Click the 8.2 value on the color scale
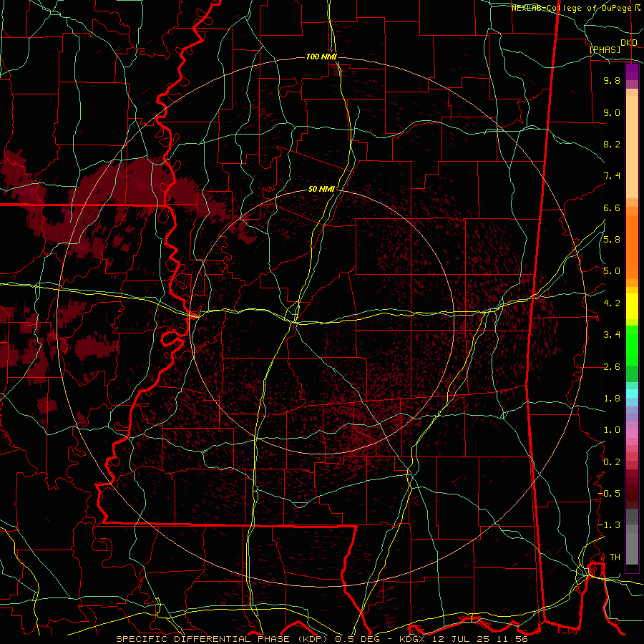The width and height of the screenshot is (644, 644). click(612, 144)
